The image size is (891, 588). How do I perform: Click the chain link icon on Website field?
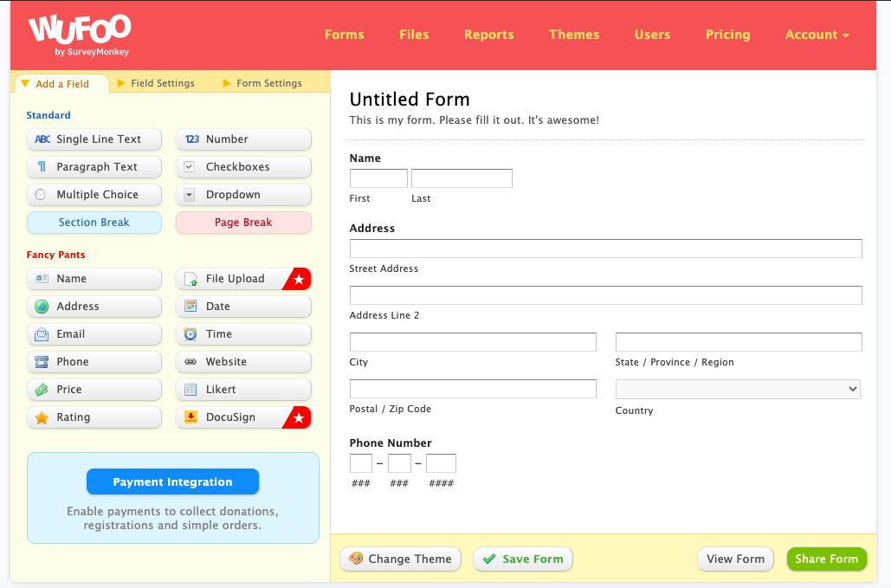tap(190, 361)
